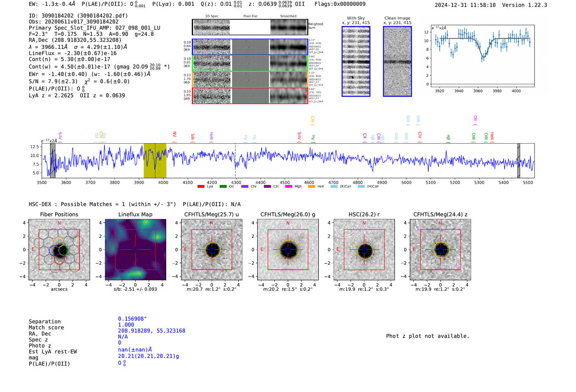
Task: Click the m:20.7 re:1.2" s:0.2" caption
Action: (x=211, y=289)
